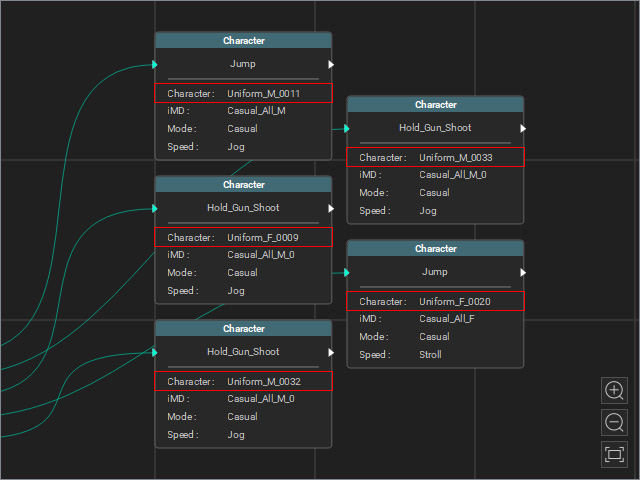Click input arrow of Uniform_M_0011 Jump node

click(155, 64)
